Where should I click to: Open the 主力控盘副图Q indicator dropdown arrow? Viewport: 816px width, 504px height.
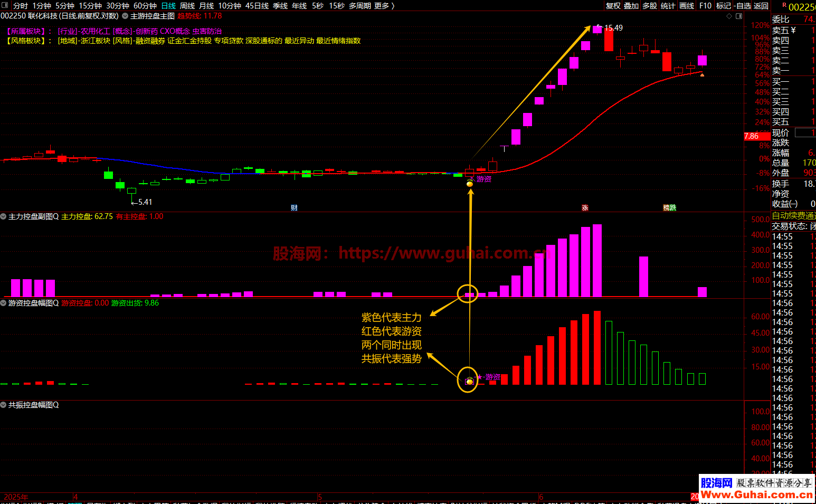(x=4, y=216)
